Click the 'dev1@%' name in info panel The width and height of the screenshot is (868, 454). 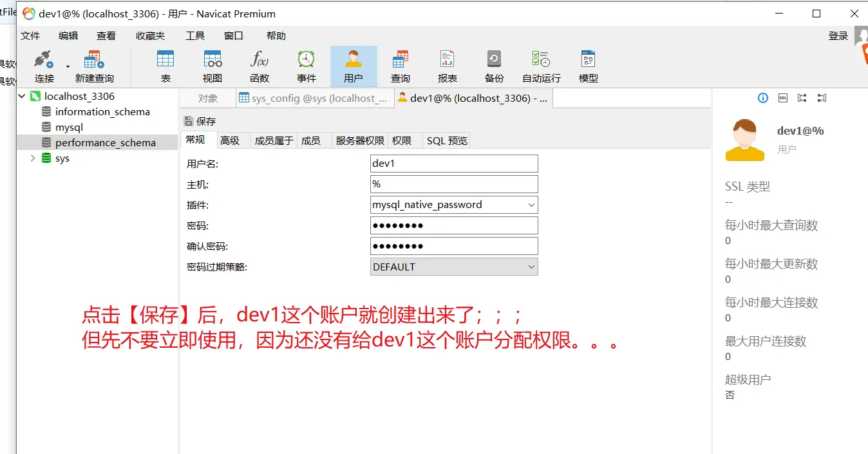(x=800, y=131)
